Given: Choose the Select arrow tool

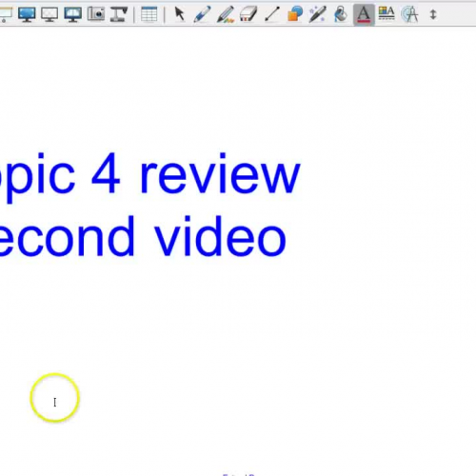Looking at the screenshot, I should tap(180, 14).
